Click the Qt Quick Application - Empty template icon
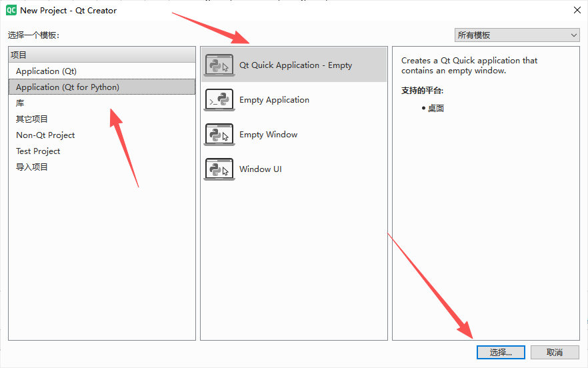 tap(219, 65)
